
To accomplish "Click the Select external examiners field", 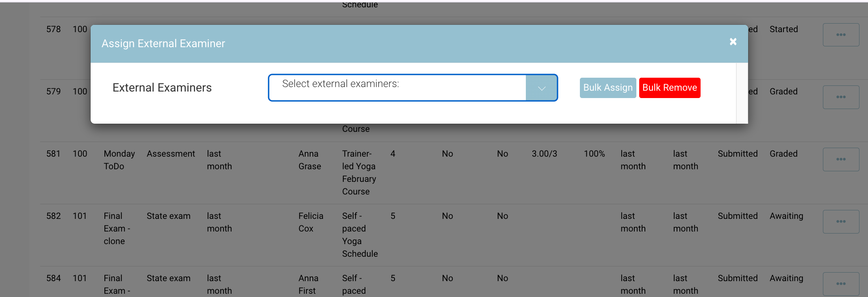I will pyautogui.click(x=397, y=88).
